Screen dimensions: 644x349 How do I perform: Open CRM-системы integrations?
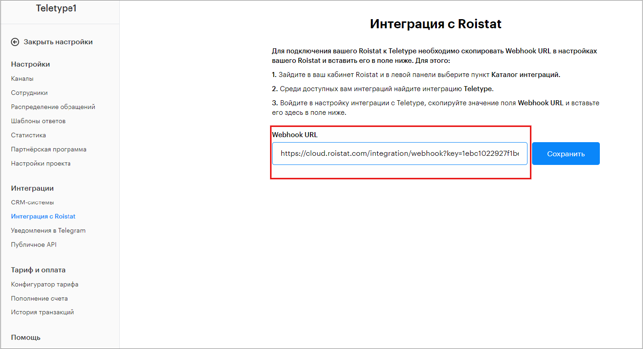(33, 202)
